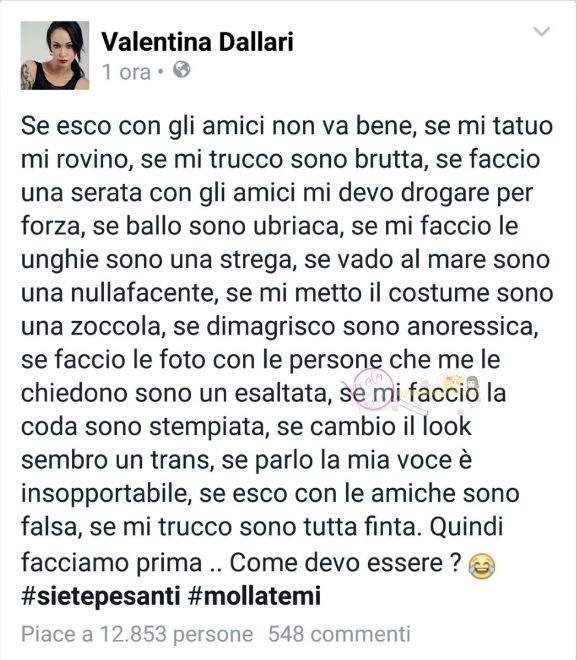
Task: Open Valentina Dallari's profile picture
Action: tap(55, 55)
